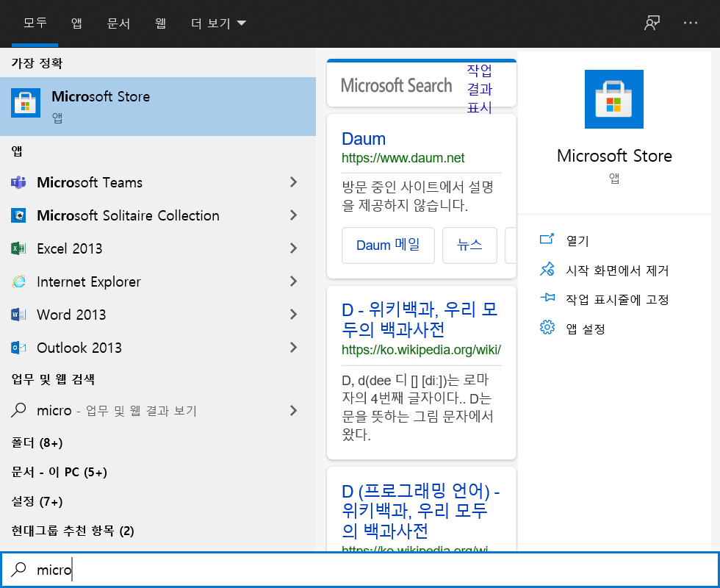Open the three-dot options menu
Image resolution: width=720 pixels, height=588 pixels.
pyautogui.click(x=690, y=23)
